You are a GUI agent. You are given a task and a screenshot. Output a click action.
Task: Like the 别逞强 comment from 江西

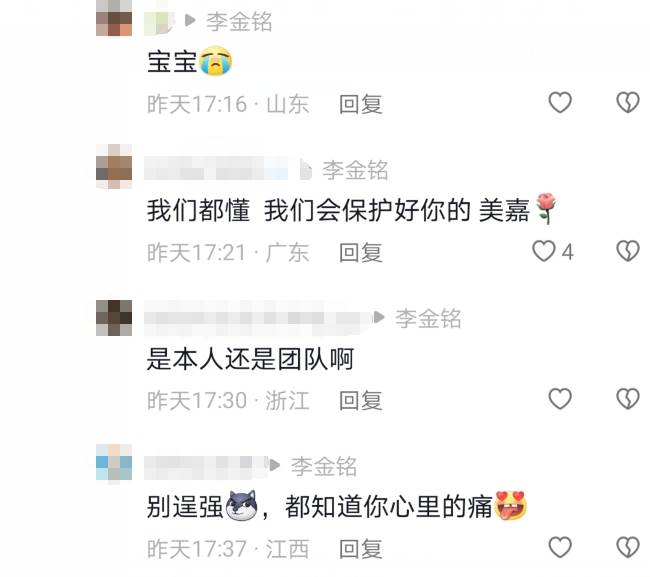560,547
